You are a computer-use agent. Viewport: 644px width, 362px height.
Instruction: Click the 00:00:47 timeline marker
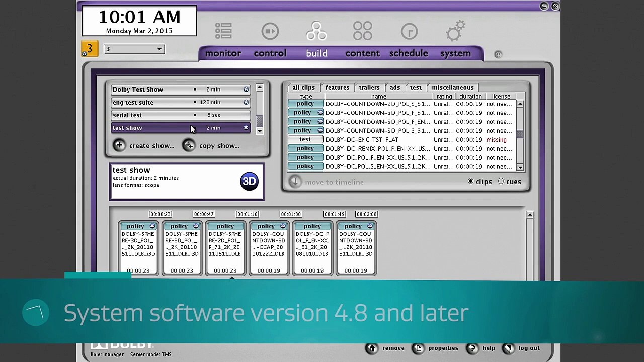click(204, 214)
